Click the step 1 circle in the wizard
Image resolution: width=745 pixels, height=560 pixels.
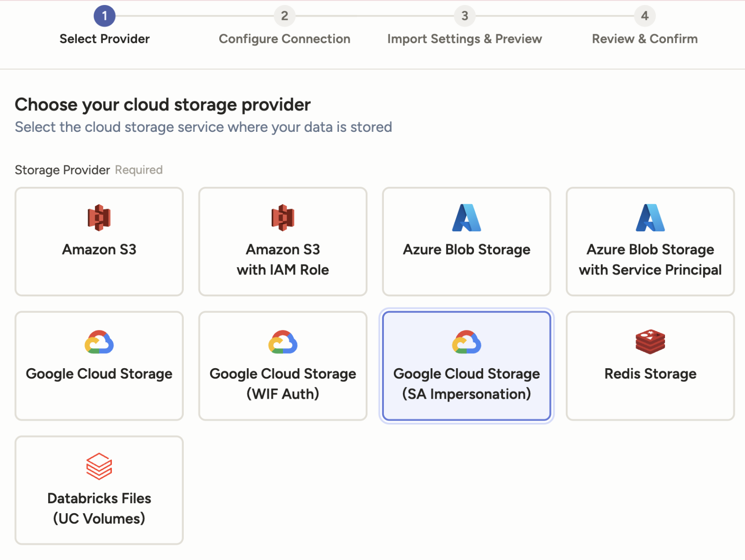click(x=105, y=16)
